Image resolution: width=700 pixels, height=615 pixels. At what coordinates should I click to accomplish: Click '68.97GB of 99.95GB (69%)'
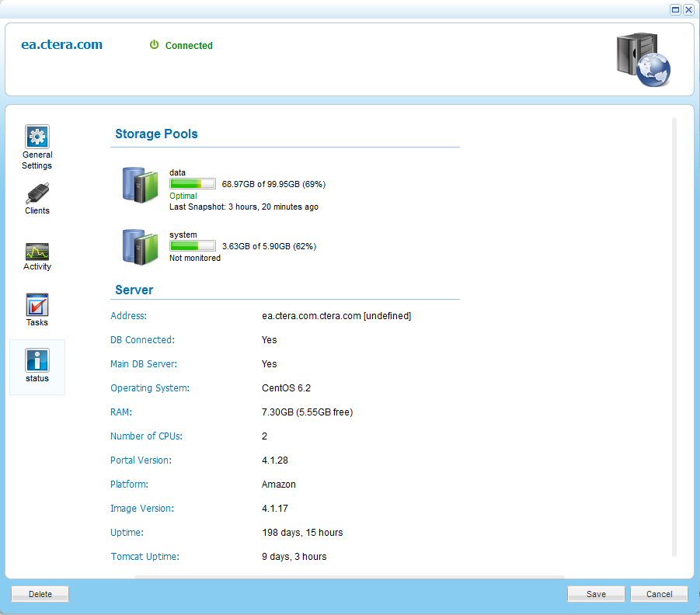[273, 184]
